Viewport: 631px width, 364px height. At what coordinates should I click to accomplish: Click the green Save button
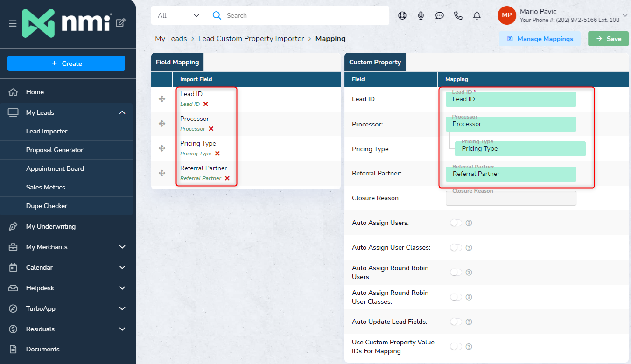click(608, 39)
